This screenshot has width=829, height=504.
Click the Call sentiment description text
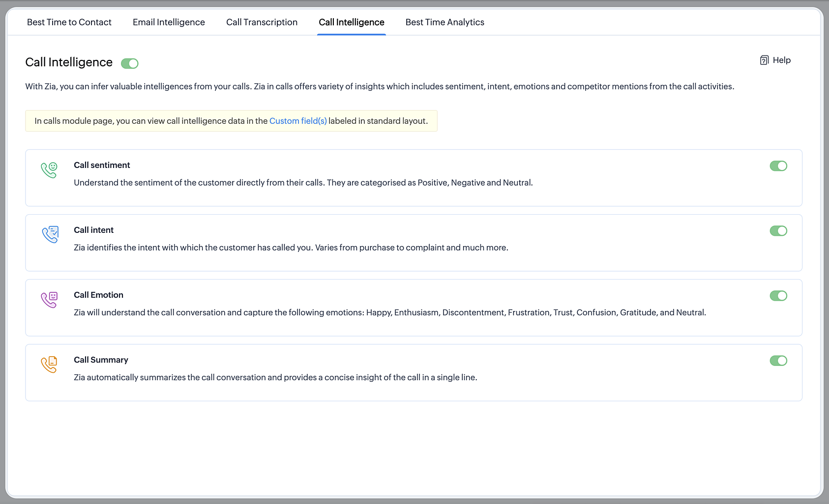[x=303, y=183]
